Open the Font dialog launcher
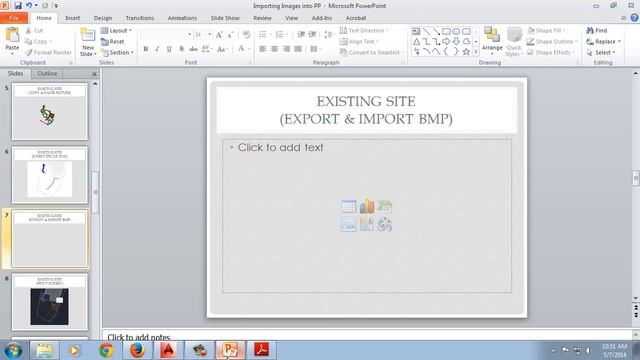Screen dimensions: 640x360 click(x=250, y=63)
